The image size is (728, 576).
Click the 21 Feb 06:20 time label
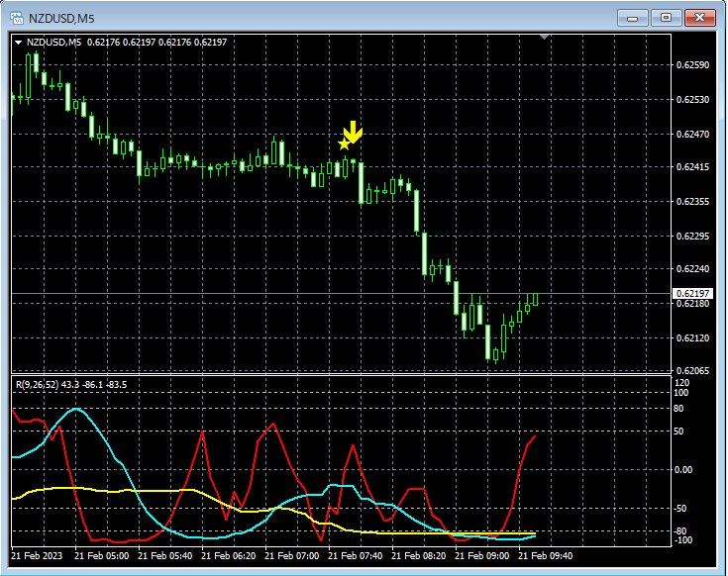click(x=229, y=555)
